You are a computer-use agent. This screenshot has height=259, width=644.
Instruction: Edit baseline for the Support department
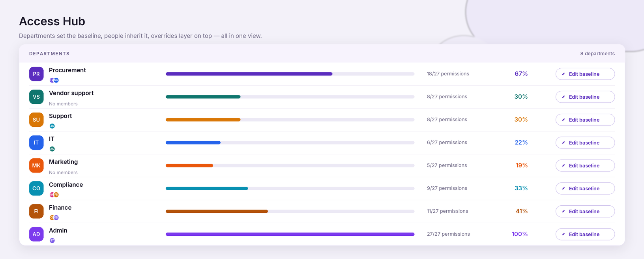pyautogui.click(x=585, y=120)
